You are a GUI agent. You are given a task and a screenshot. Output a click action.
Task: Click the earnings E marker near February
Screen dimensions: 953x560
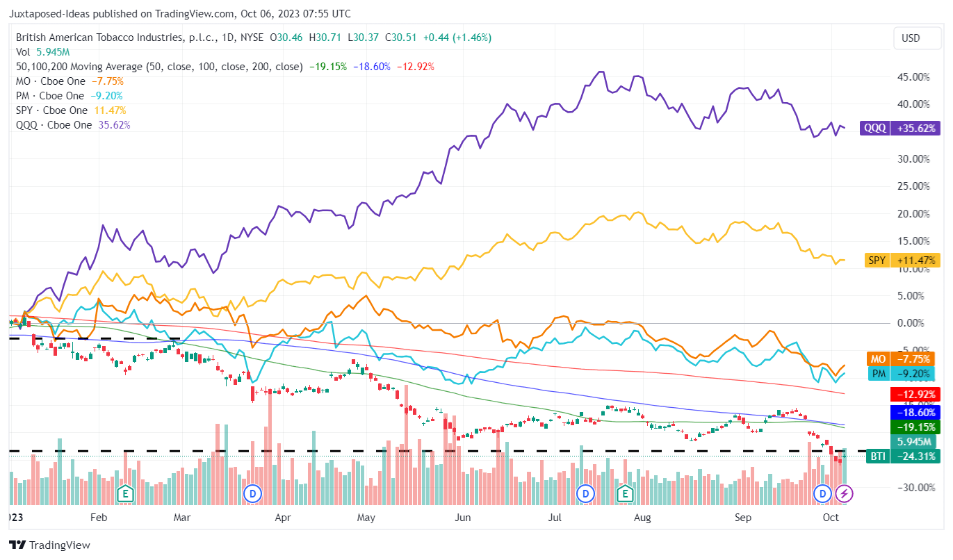(126, 494)
